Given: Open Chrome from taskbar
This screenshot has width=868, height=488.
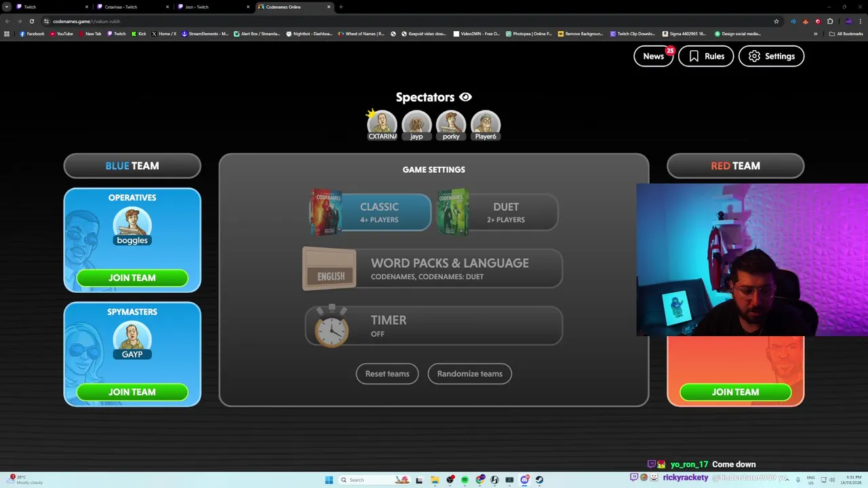Looking at the screenshot, I should click(480, 480).
